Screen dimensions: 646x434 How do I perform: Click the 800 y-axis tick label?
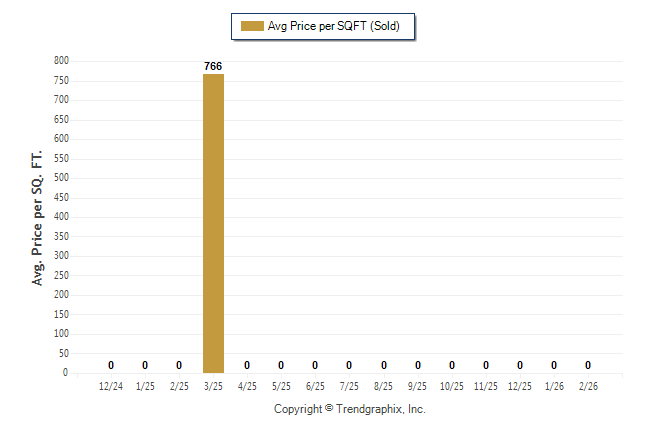pos(61,61)
